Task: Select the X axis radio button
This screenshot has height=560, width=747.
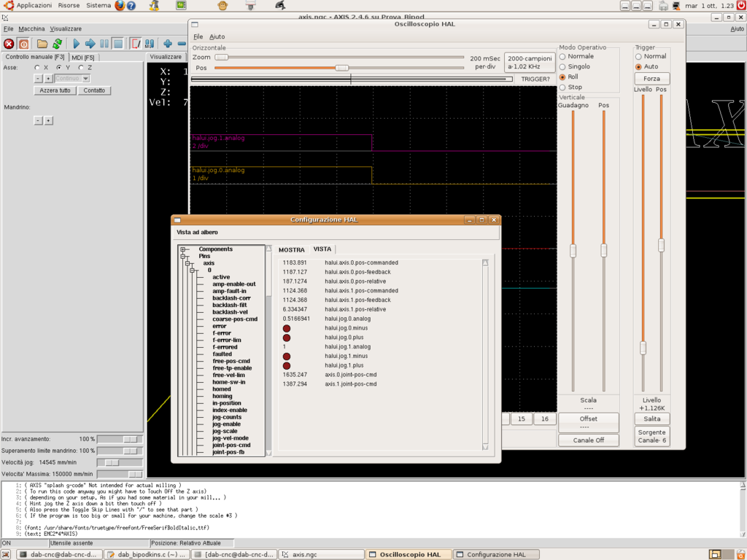Action: tap(37, 68)
